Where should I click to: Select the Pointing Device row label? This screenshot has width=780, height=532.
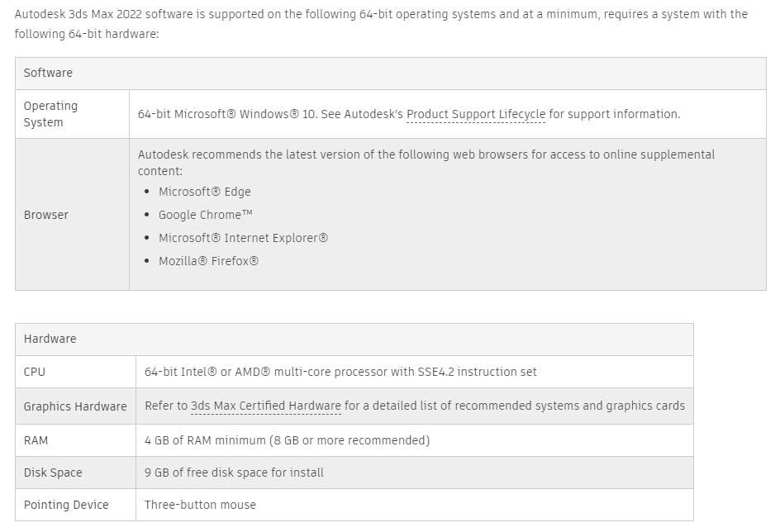point(66,505)
